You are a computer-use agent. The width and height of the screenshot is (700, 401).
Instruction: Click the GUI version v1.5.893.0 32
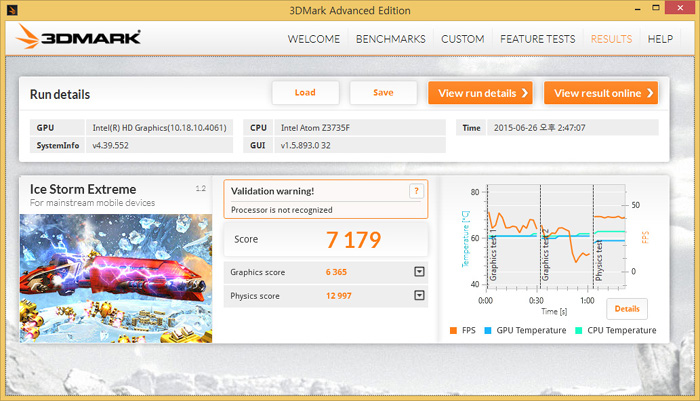360,145
